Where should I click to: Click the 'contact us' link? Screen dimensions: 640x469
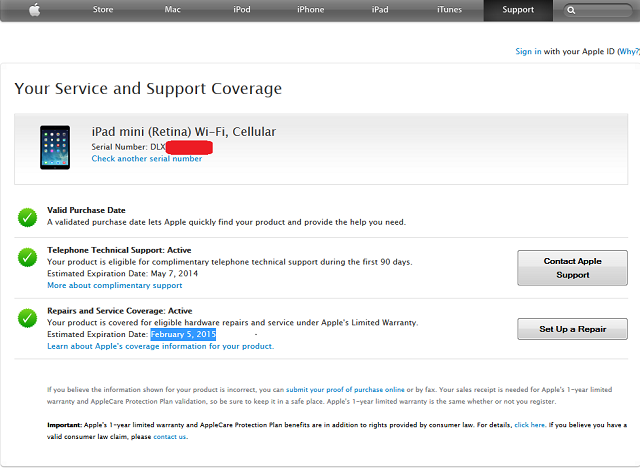pyautogui.click(x=170, y=437)
